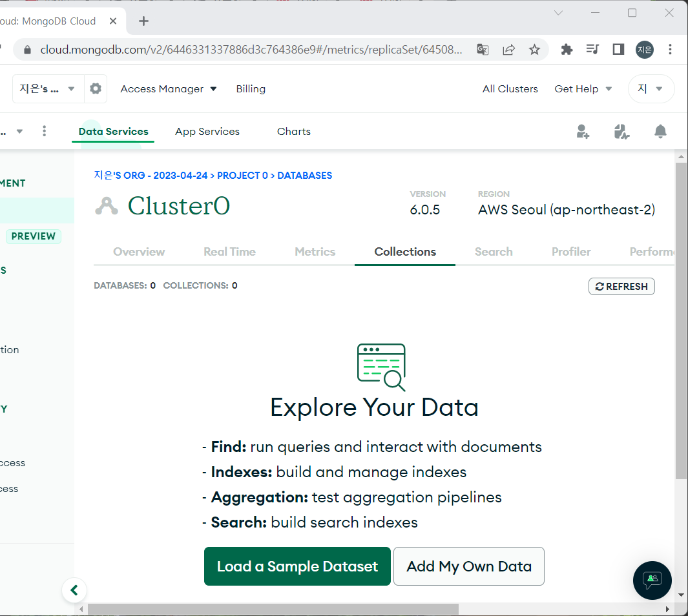The width and height of the screenshot is (688, 616).
Task: Click the scroll right arrow at bottom
Action: [x=667, y=609]
